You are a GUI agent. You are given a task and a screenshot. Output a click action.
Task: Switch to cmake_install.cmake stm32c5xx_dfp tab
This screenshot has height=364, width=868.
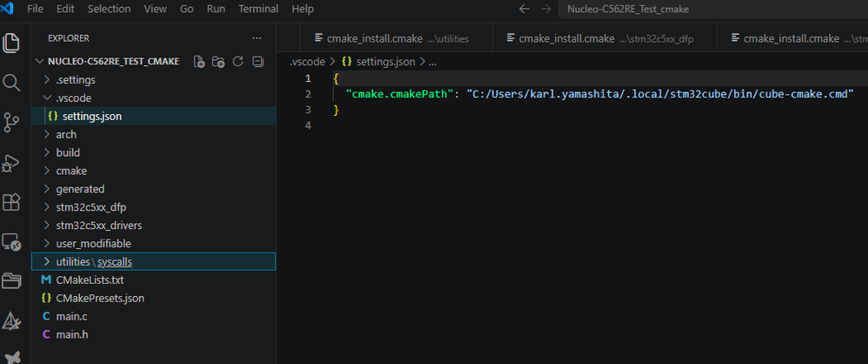(x=604, y=38)
